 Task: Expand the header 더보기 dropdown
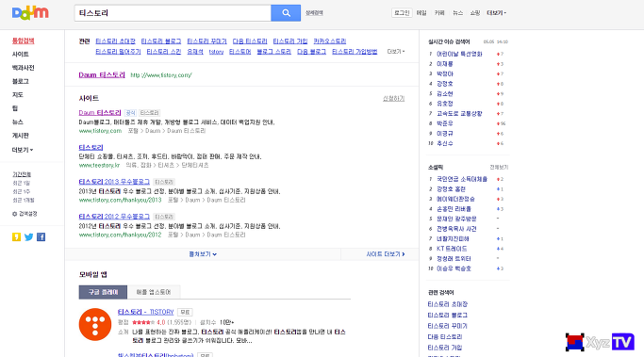[497, 13]
